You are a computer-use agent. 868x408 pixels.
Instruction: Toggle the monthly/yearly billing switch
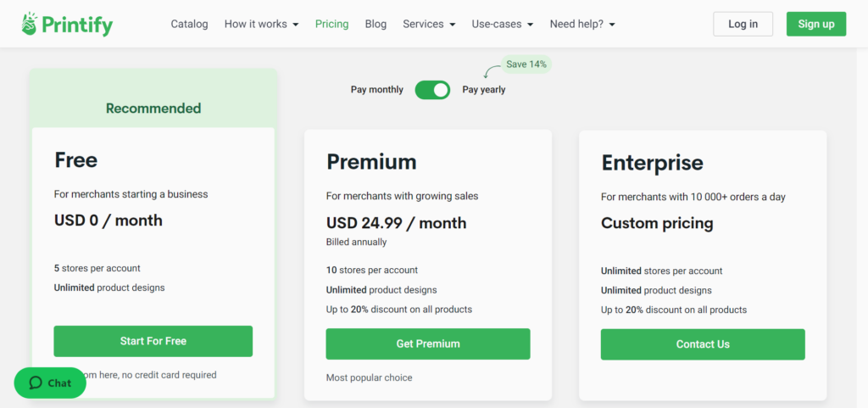(432, 90)
